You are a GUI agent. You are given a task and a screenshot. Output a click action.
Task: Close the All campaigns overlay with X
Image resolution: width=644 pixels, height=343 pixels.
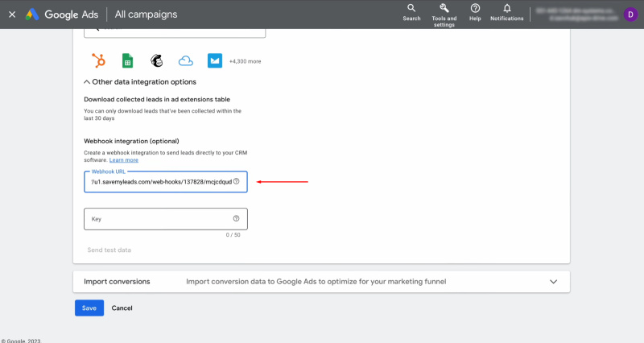tap(12, 14)
